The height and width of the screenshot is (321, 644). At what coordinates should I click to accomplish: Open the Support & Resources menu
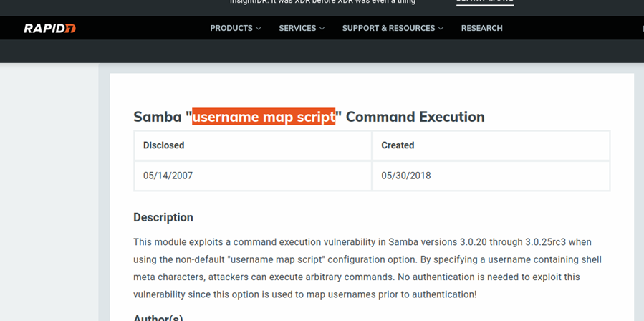click(388, 29)
